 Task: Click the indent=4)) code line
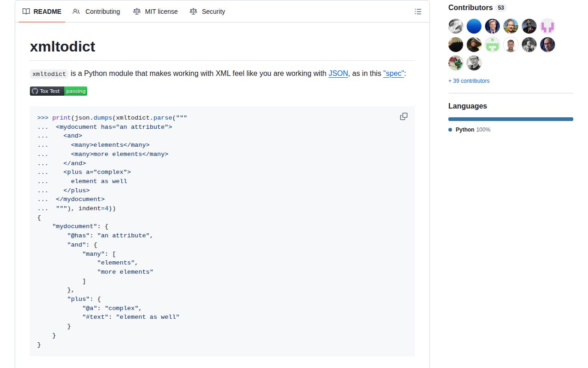[77, 208]
